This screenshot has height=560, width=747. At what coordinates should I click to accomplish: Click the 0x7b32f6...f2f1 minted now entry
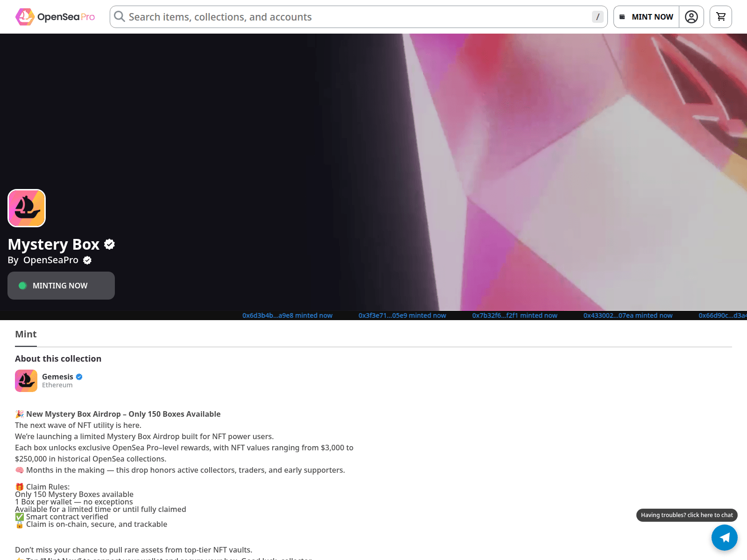514,315
